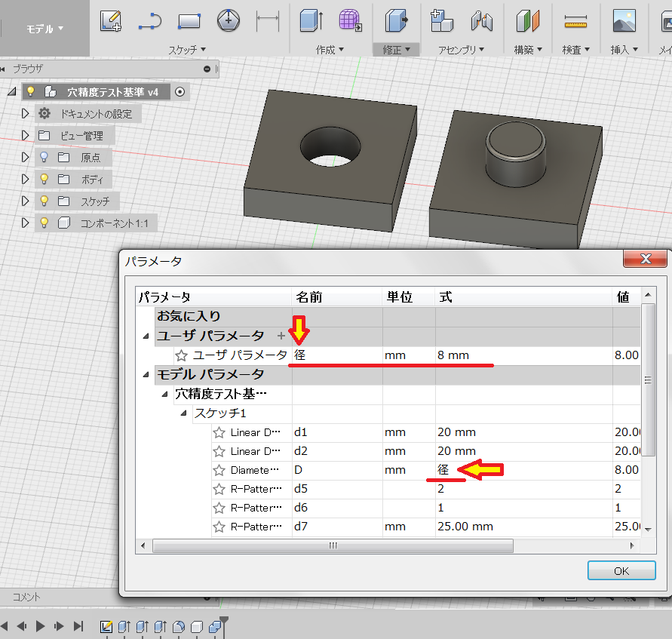
Task: Click the fillet feature in timeline
Action: click(178, 627)
